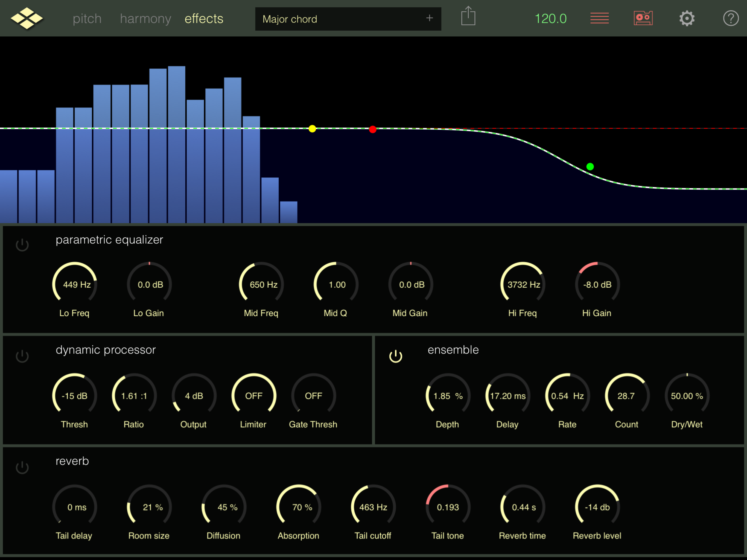Screen dimensions: 747x560
Task: Open the help question mark icon
Action: coord(730,18)
